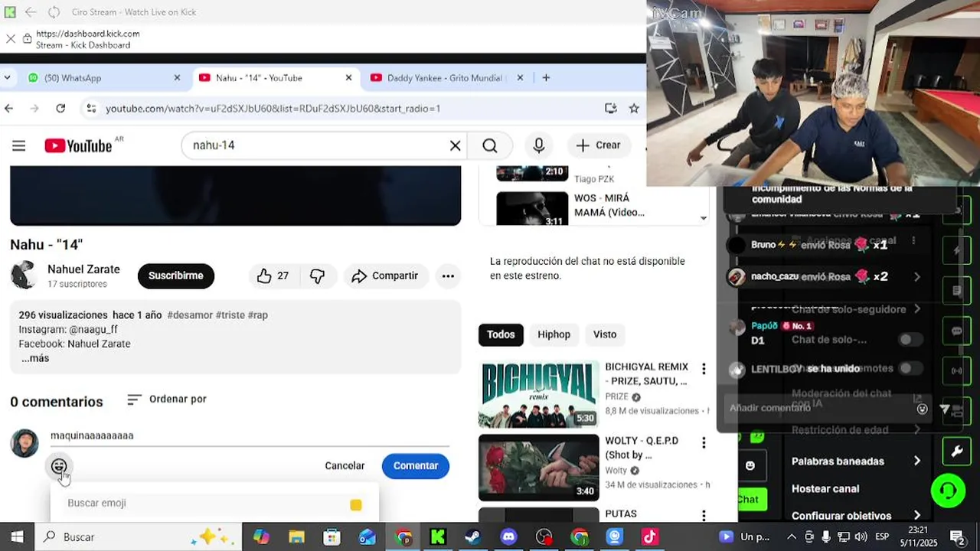Run YouTube search with magnifier button
The image size is (980, 551).
click(x=490, y=145)
